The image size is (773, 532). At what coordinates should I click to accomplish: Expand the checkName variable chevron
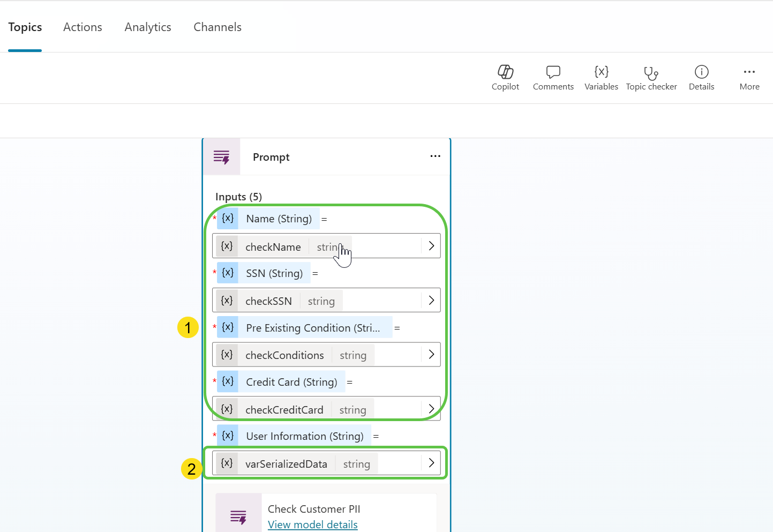[431, 246]
